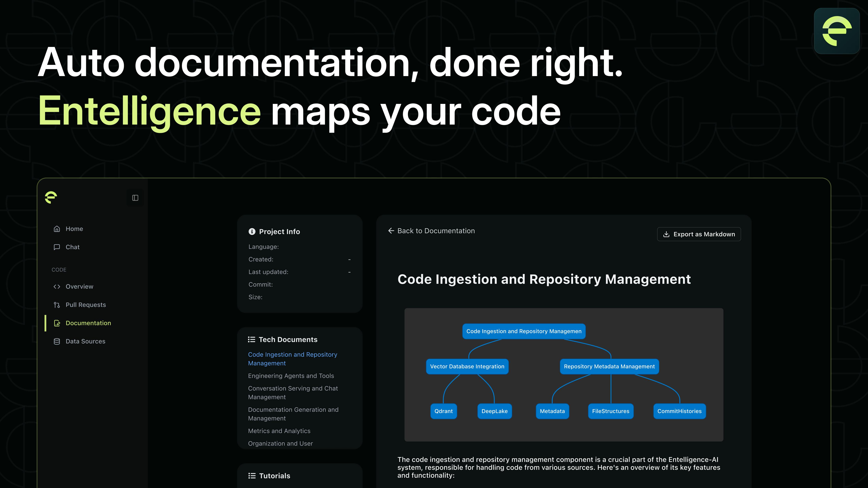
Task: Select the CommitHistories diagram node
Action: coord(679,411)
